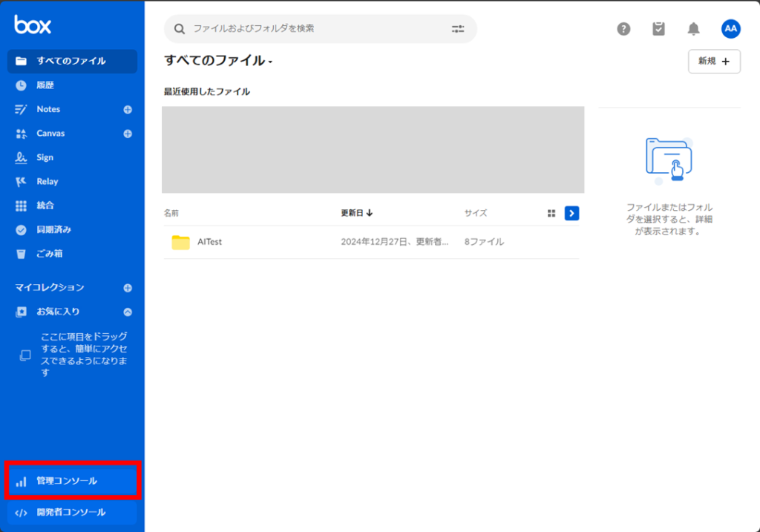Add a new item to マイコレクション
This screenshot has height=532, width=760.
(128, 287)
